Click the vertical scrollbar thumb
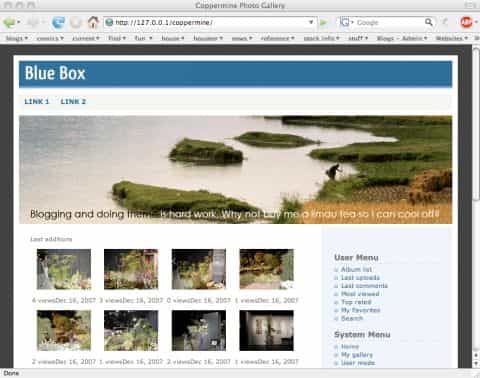 (476, 124)
